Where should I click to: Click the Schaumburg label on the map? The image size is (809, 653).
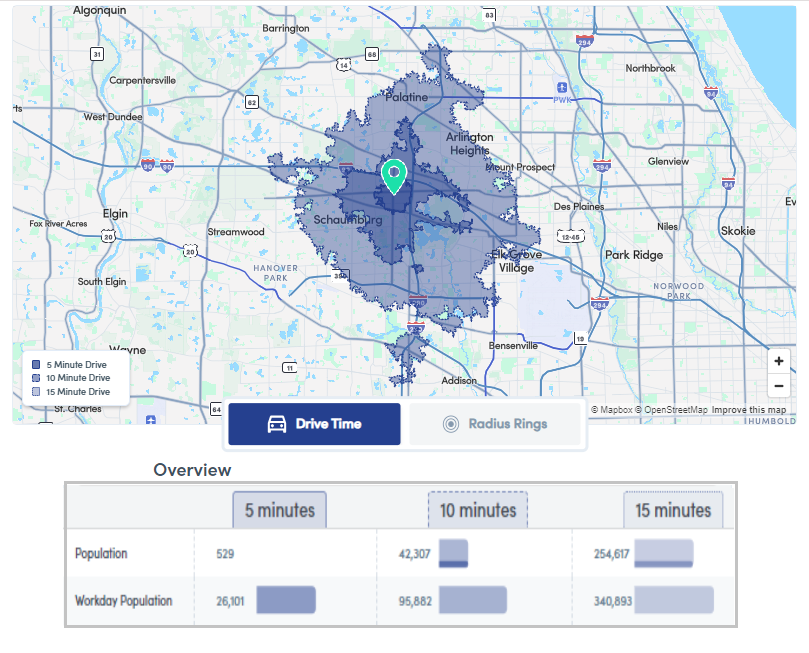[x=347, y=219]
